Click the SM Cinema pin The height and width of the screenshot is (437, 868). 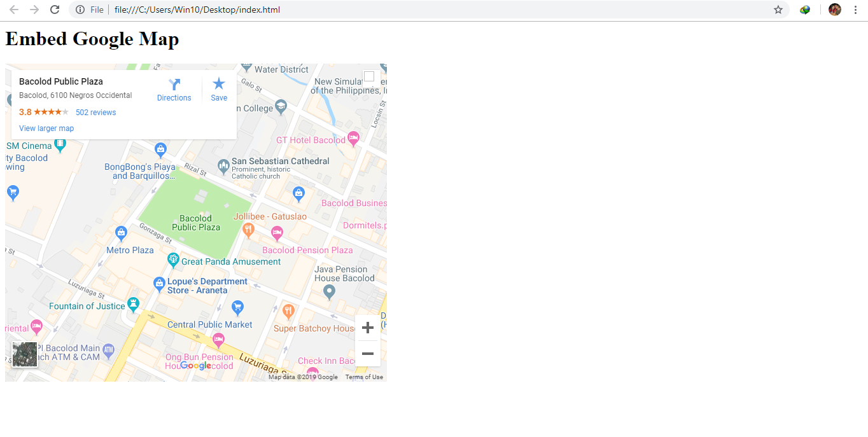pyautogui.click(x=60, y=144)
